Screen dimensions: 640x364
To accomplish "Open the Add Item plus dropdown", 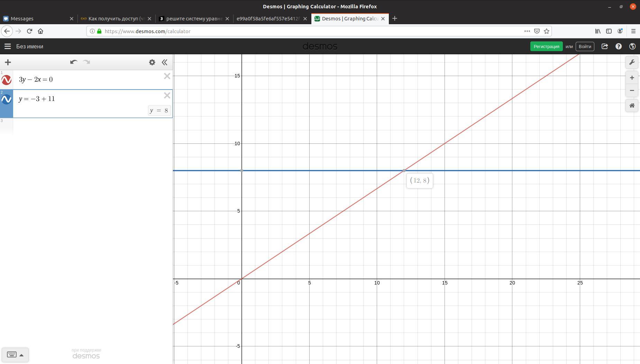I will (8, 62).
